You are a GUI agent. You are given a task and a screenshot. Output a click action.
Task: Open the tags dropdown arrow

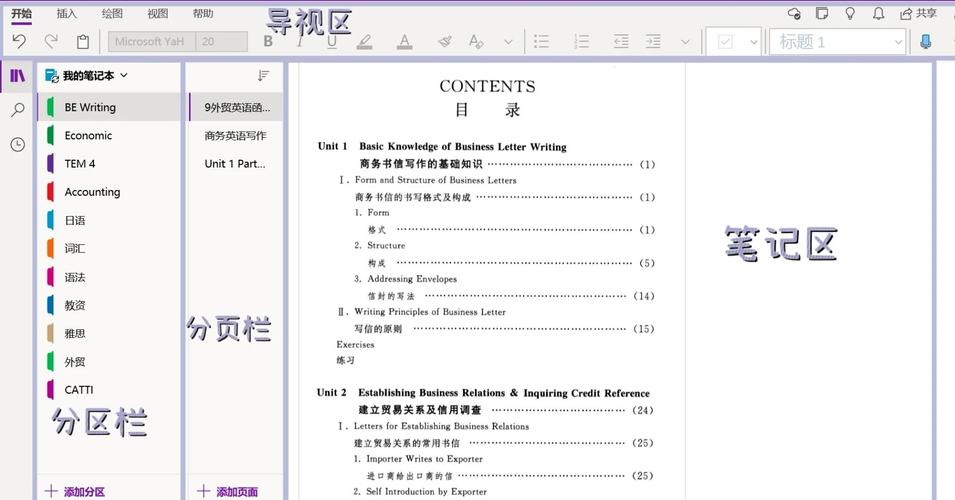[x=753, y=42]
